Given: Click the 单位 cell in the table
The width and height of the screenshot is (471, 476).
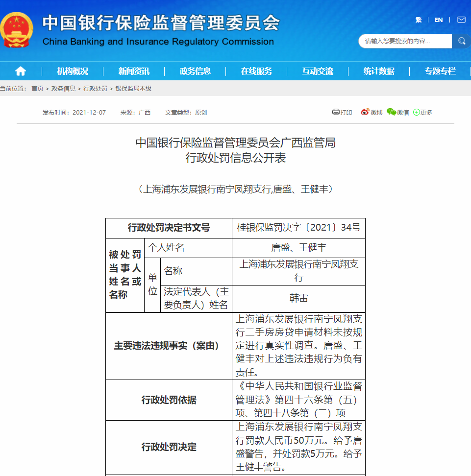Looking at the screenshot, I should [152, 285].
